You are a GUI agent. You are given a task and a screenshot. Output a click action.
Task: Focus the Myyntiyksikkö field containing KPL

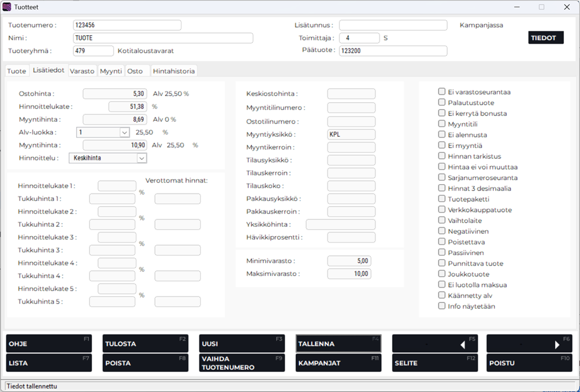coord(351,135)
